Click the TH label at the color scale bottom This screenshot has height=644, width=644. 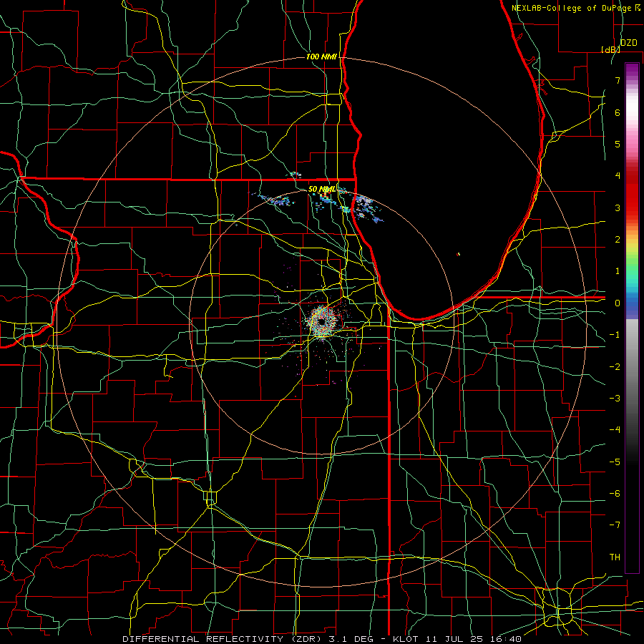(615, 557)
